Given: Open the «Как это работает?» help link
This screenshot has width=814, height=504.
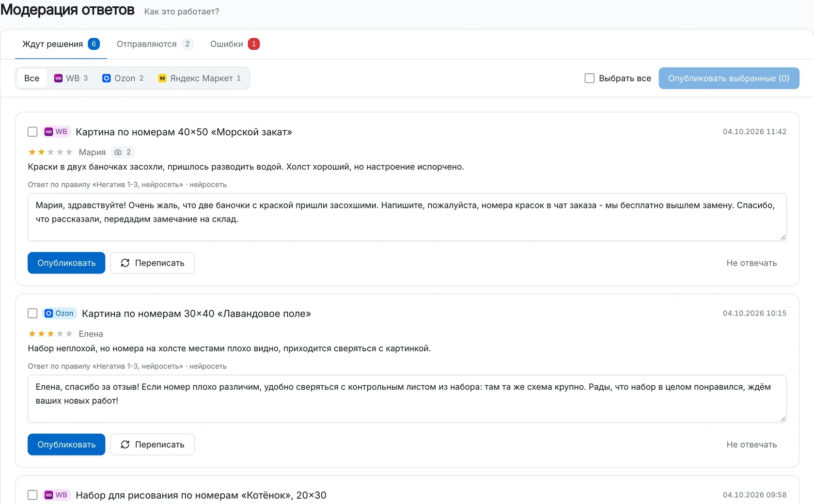Looking at the screenshot, I should click(x=182, y=12).
